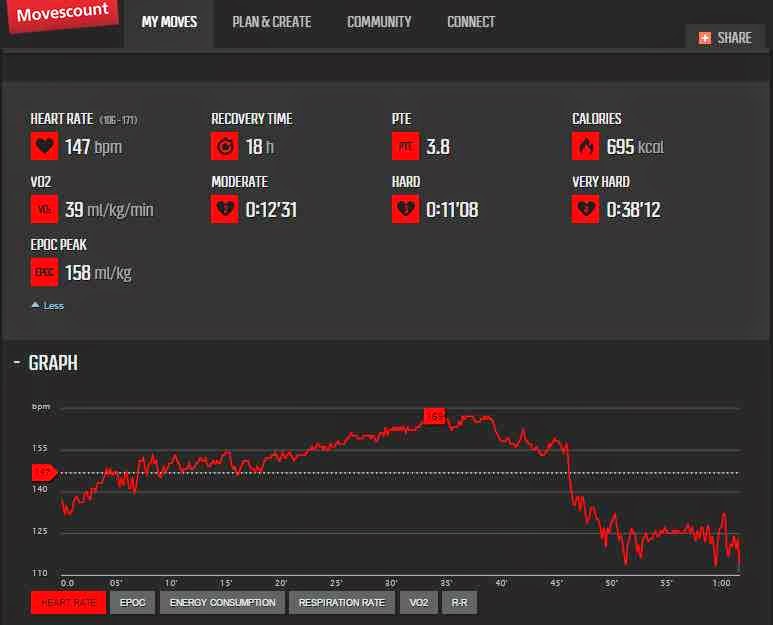Viewport: 773px width, 625px height.
Task: Toggle the Respiration Rate graph series
Action: pyautogui.click(x=342, y=602)
